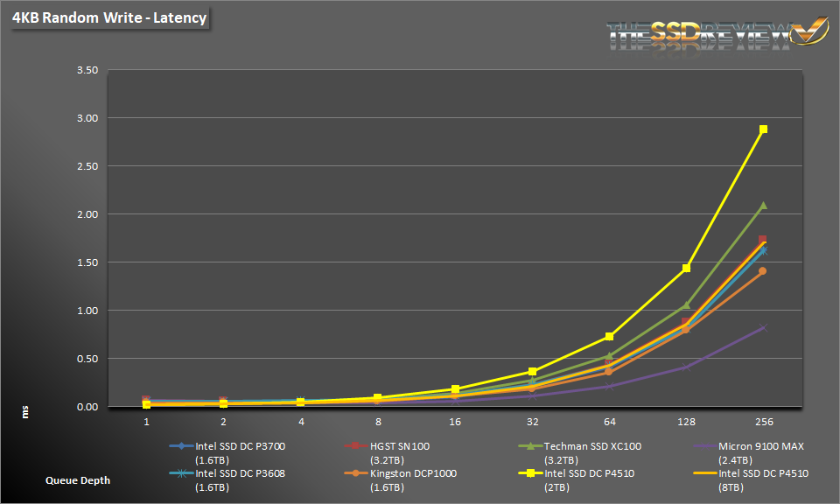Image resolution: width=840 pixels, height=504 pixels.
Task: Click the yellow square data point at 128
Action: [686, 268]
